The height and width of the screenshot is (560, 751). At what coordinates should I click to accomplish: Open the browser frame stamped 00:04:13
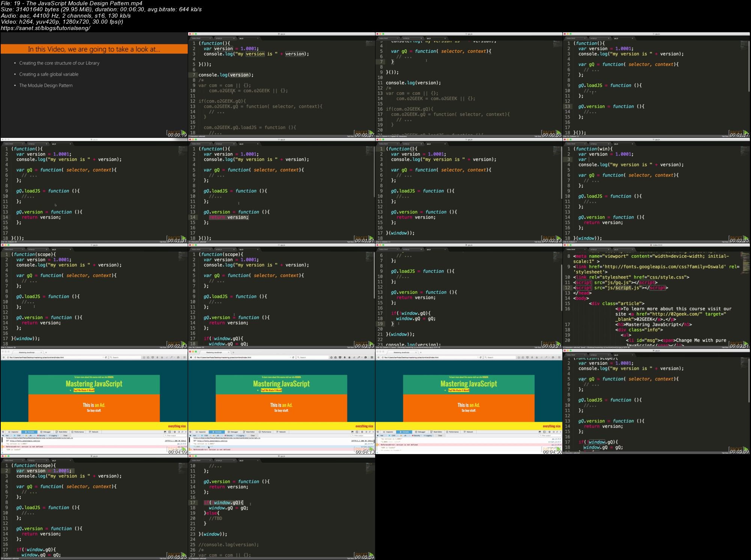(281, 402)
